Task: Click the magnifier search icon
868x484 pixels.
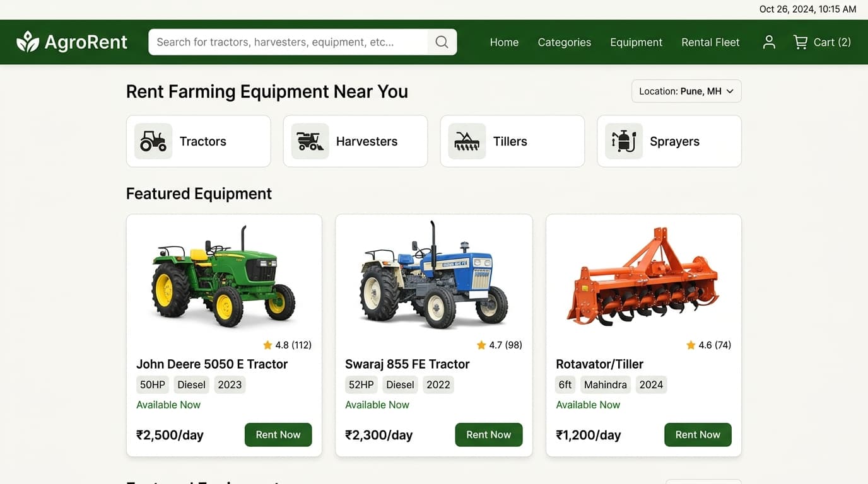Action: (442, 42)
